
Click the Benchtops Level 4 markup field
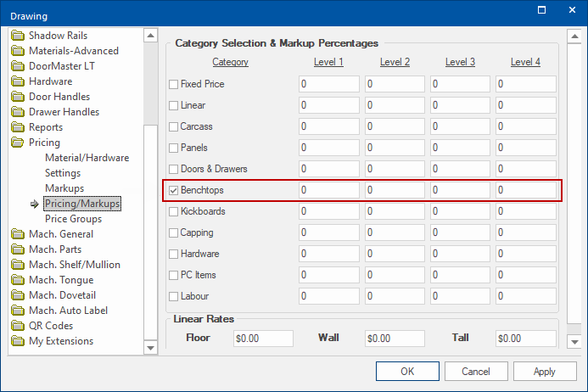click(x=525, y=190)
